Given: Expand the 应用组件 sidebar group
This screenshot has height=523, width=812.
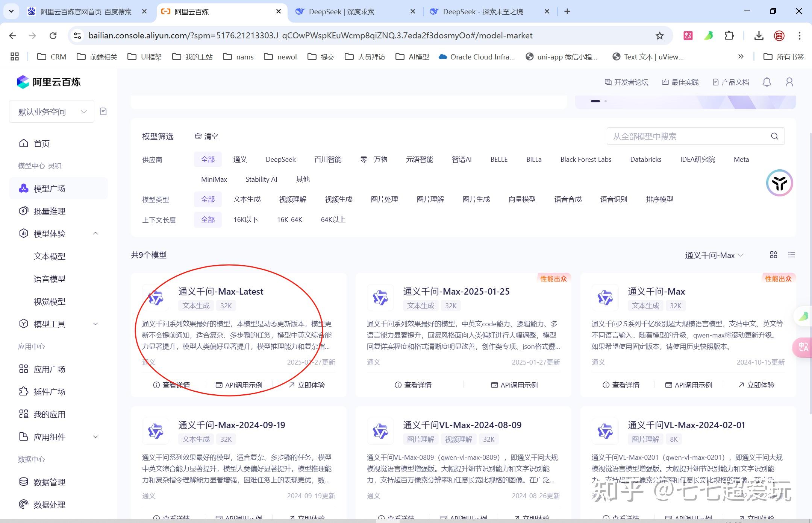Looking at the screenshot, I should (95, 437).
